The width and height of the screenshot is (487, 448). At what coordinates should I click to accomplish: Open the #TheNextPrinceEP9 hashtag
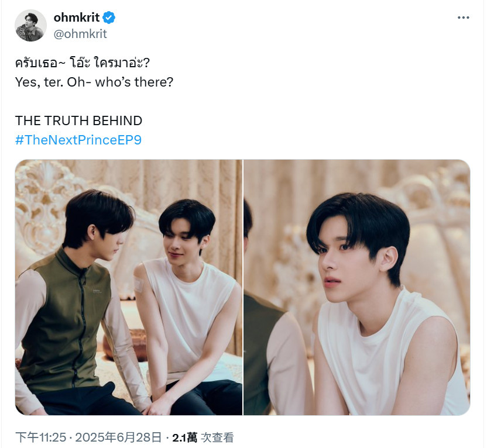(78, 140)
